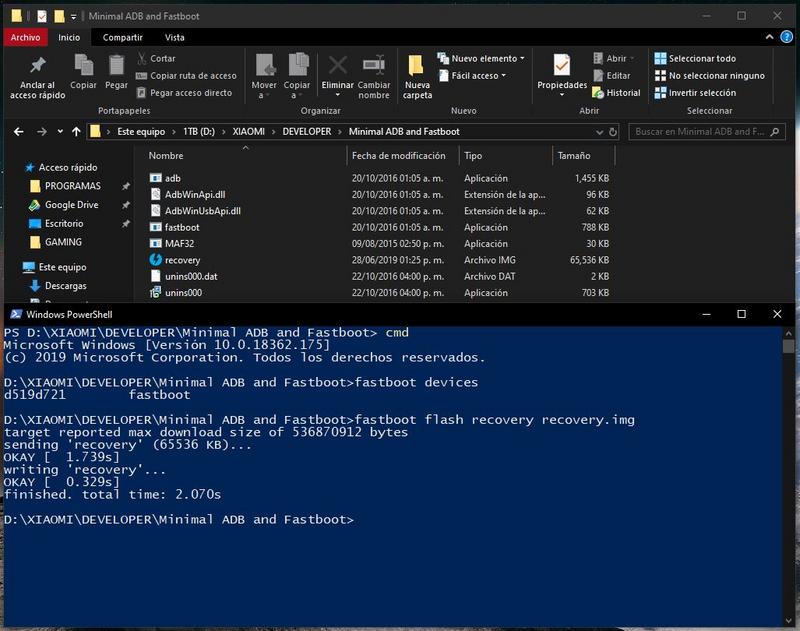
Task: Select Este equipo in navigation pane
Action: click(62, 267)
